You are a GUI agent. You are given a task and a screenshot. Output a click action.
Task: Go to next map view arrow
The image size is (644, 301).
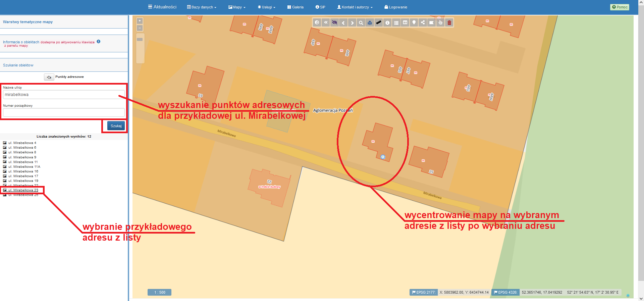pos(352,23)
